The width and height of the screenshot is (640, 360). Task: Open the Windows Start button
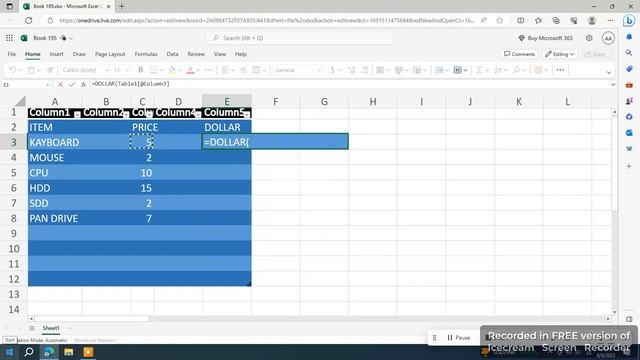click(9, 352)
